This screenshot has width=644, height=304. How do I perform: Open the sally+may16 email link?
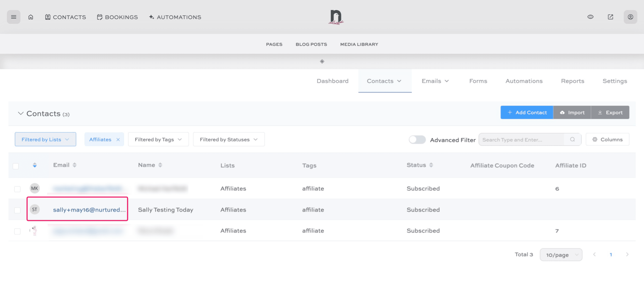[x=89, y=210]
